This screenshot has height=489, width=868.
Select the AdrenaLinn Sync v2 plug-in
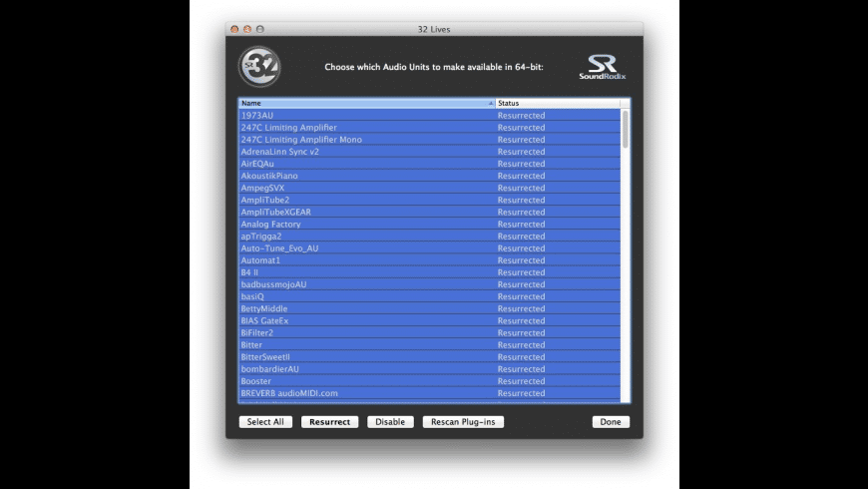pos(430,152)
